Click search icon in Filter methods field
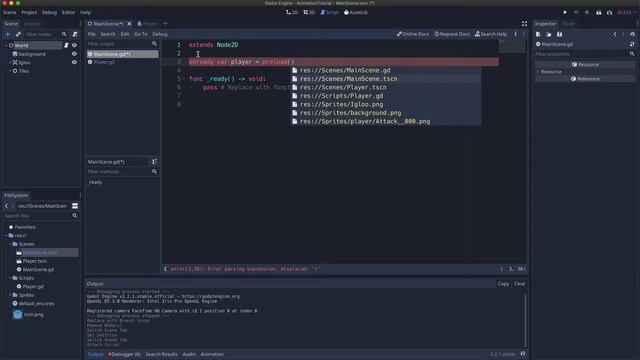The image size is (640, 360). click(154, 172)
